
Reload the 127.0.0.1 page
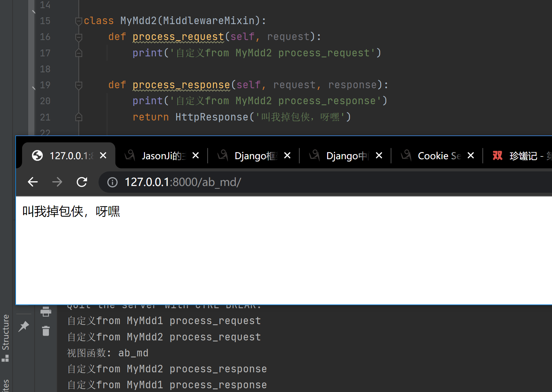pyautogui.click(x=82, y=182)
